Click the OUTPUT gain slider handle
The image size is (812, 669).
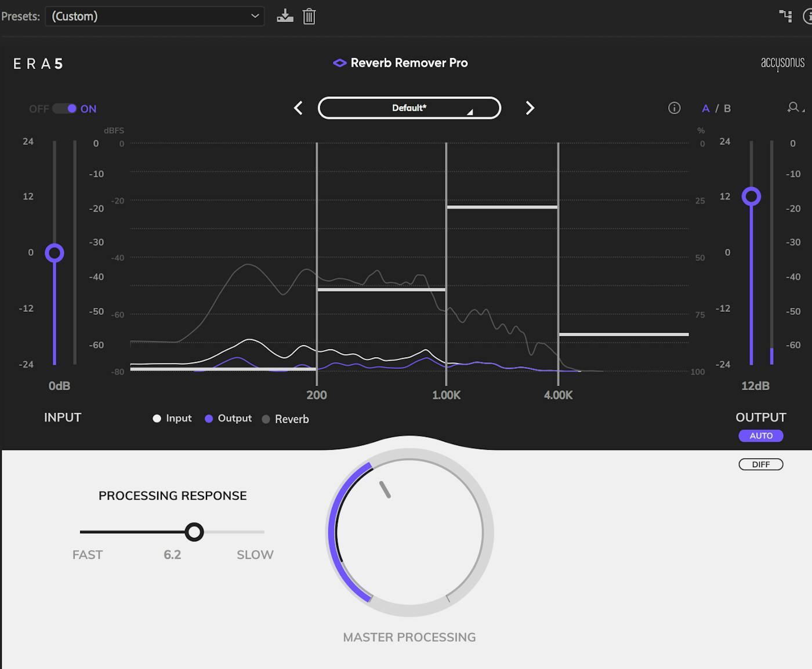tap(751, 197)
